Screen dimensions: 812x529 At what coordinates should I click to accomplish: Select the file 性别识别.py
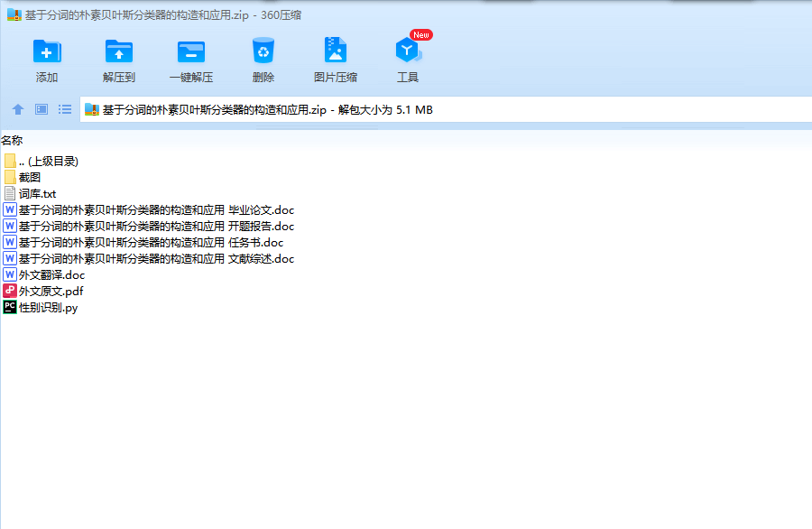(x=41, y=307)
